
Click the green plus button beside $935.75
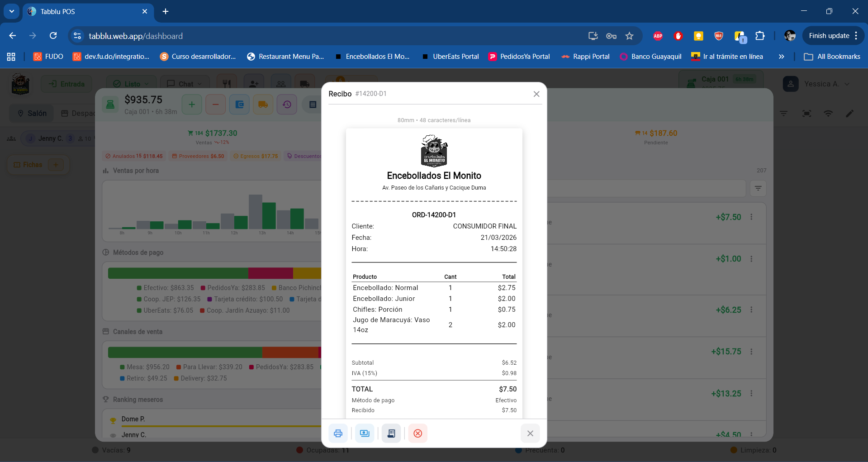192,105
